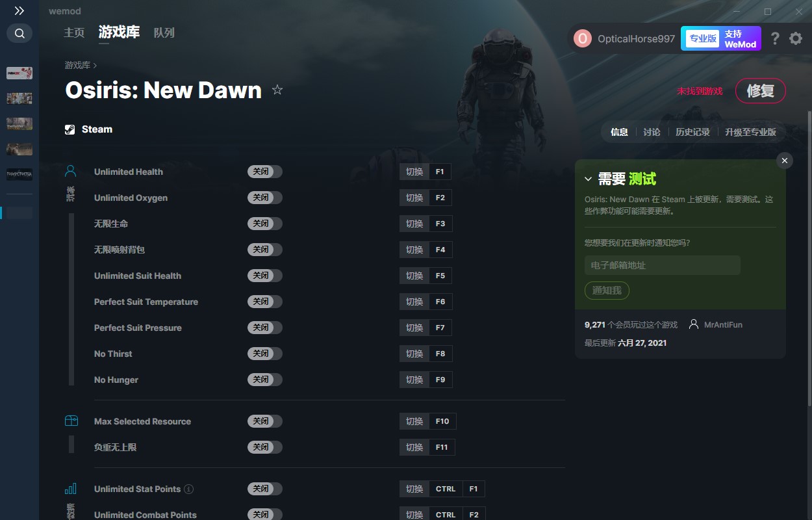
Task: Select 游戏库 tab
Action: (x=119, y=32)
